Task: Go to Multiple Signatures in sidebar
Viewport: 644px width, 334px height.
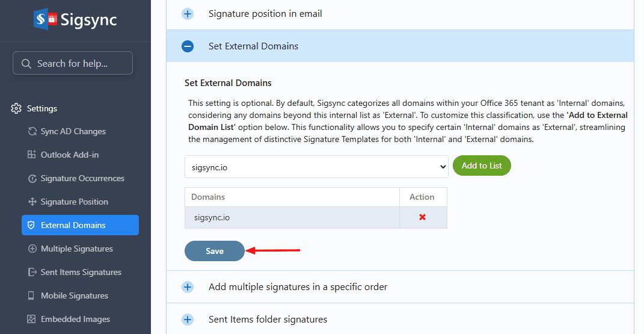Action: point(76,249)
